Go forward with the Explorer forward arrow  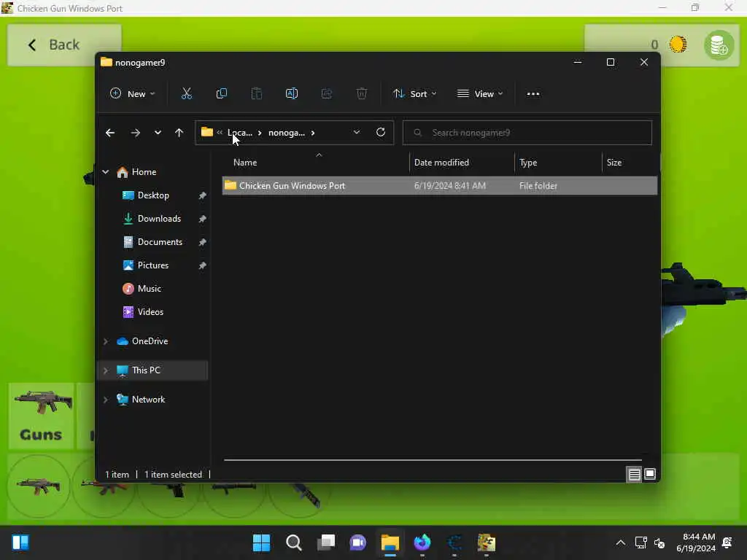135,133
